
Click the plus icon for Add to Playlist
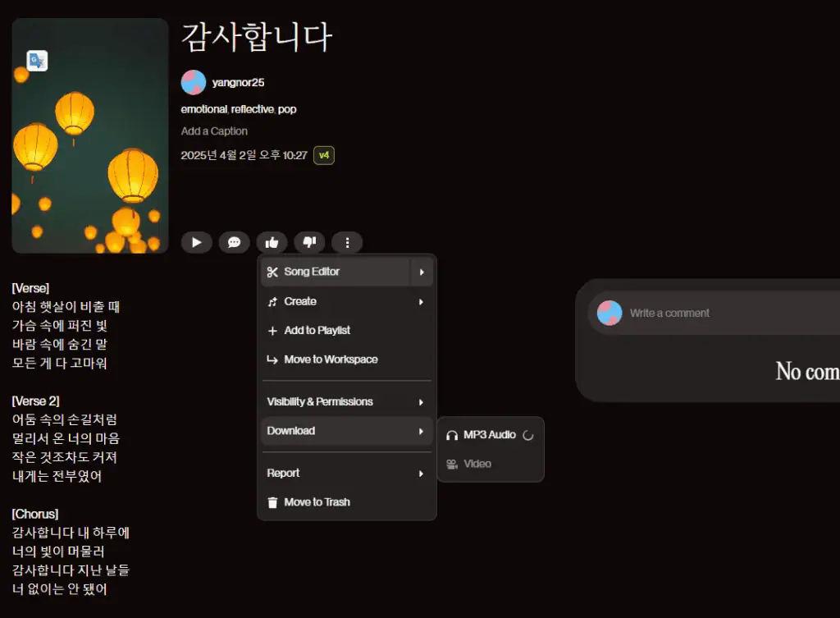[x=272, y=331]
